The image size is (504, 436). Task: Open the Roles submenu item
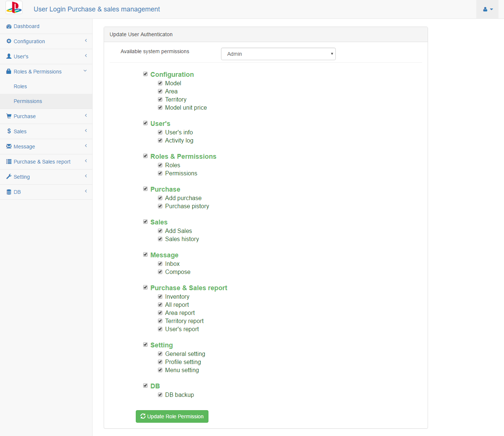click(46, 86)
